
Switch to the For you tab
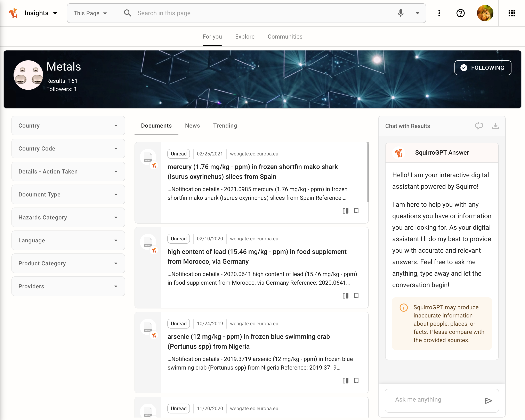point(212,37)
